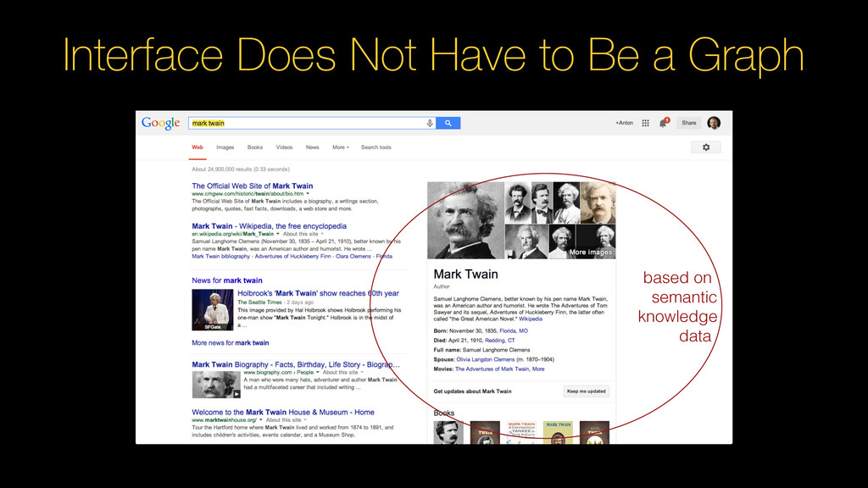Click 'About 24,900,000 results' text
The width and height of the screenshot is (868, 488).
click(x=241, y=169)
